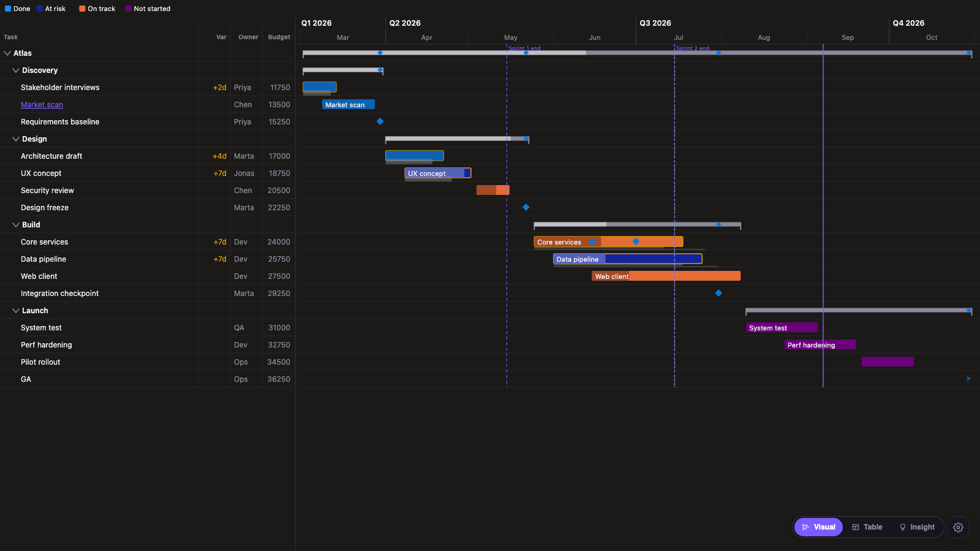The width and height of the screenshot is (980, 551).
Task: Select the Stakeholder interviews task name
Action: click(60, 88)
